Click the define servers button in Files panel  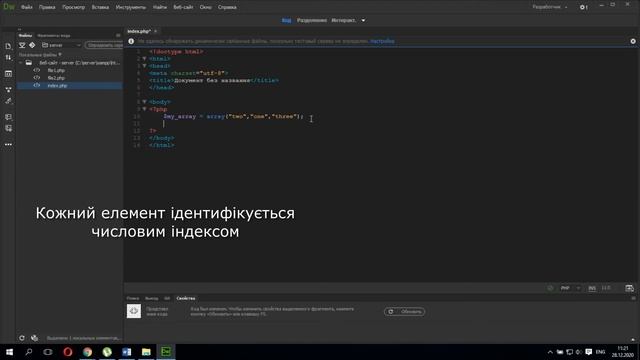click(x=104, y=45)
